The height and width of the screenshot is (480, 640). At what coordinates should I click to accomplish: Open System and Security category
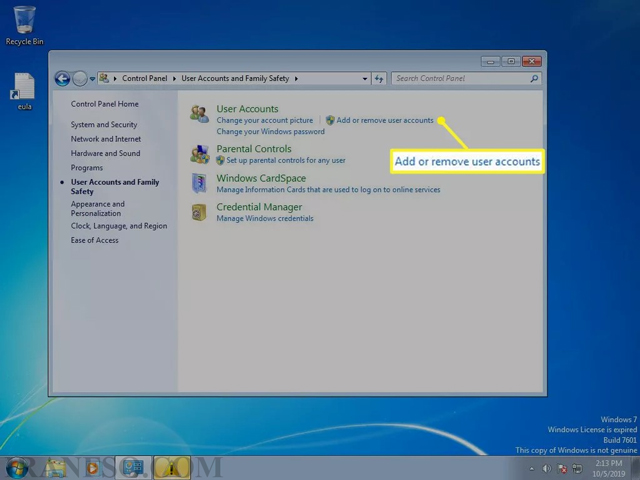(x=104, y=124)
